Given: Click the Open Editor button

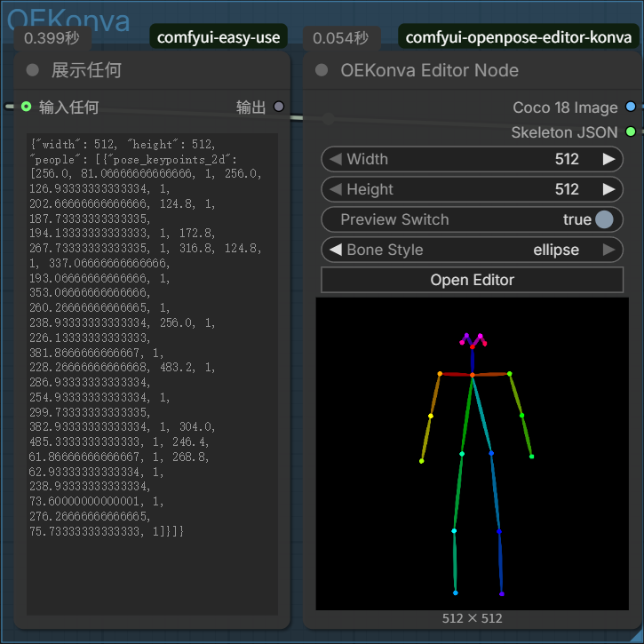Looking at the screenshot, I should click(x=472, y=280).
